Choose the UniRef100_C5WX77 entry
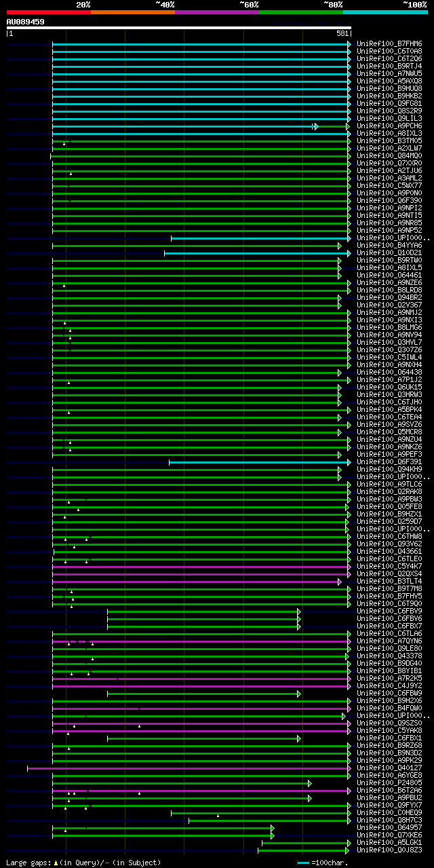 pos(389,185)
